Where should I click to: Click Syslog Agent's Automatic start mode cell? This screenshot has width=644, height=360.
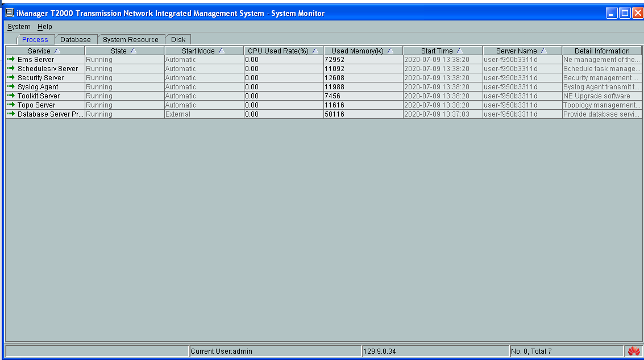coord(204,86)
